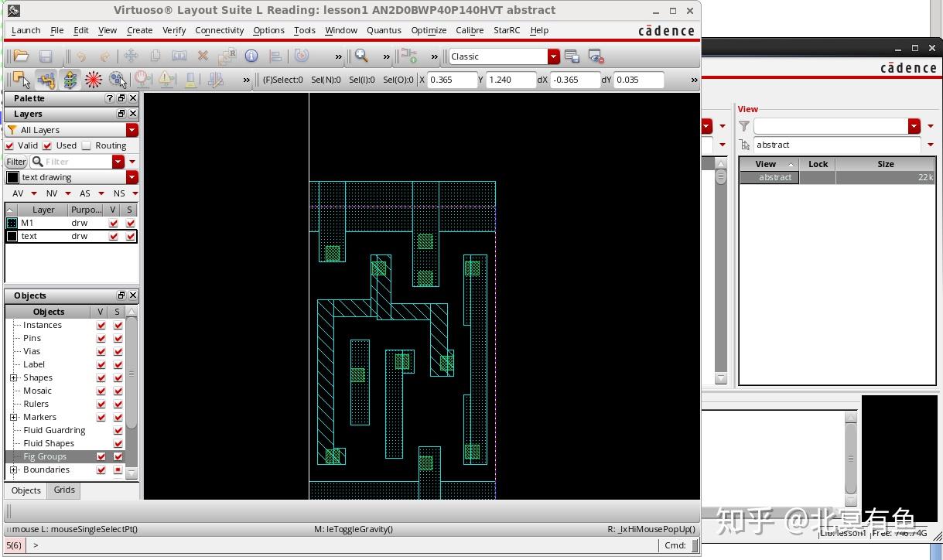Image resolution: width=943 pixels, height=560 pixels.
Task: Click the text drawing color swatch
Action: (12, 177)
